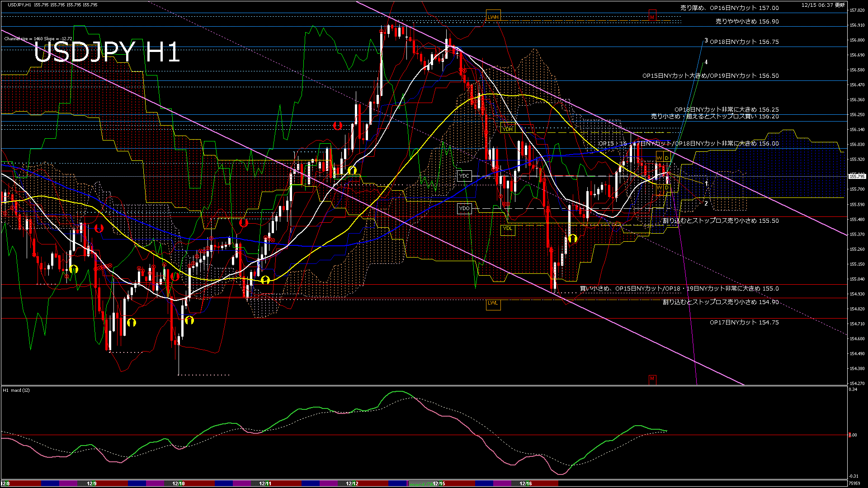868x488 pixels.
Task: Click the red M marker at chart top
Action: click(x=652, y=17)
